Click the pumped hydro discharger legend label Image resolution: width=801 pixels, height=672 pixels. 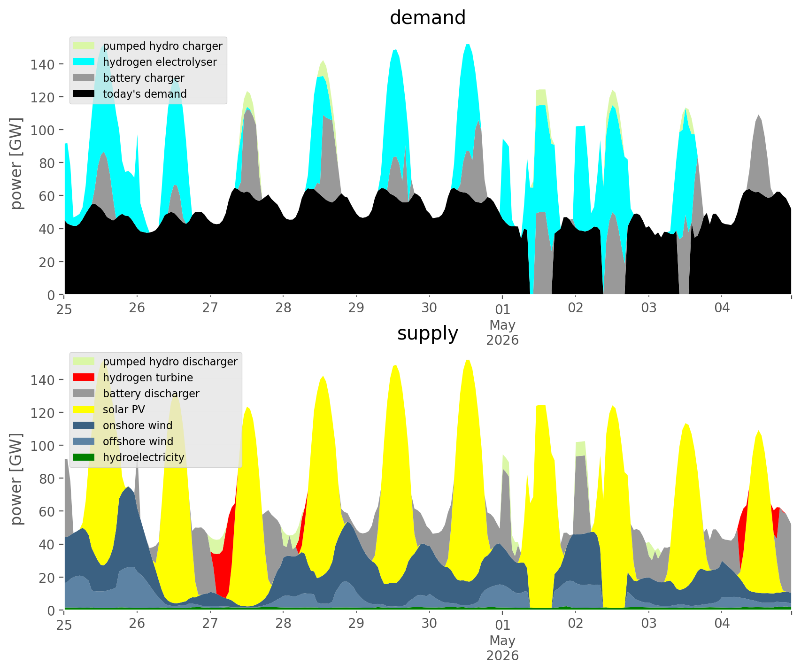(x=170, y=362)
